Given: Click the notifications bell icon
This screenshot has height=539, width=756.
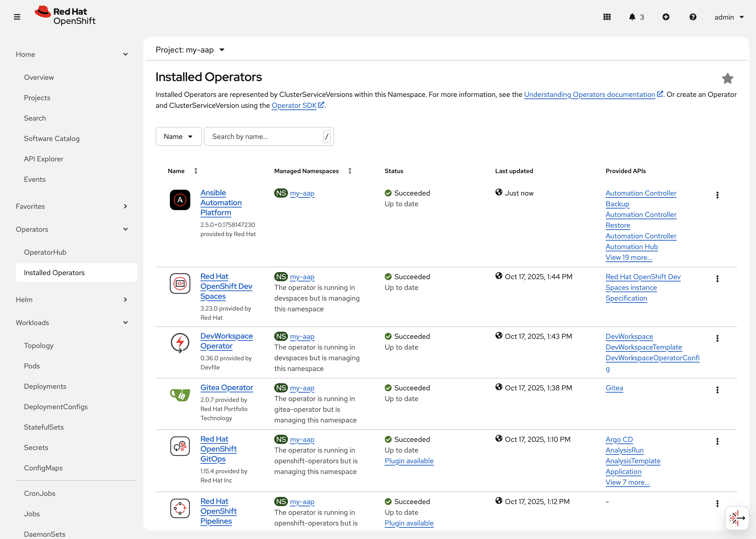Looking at the screenshot, I should point(632,17).
